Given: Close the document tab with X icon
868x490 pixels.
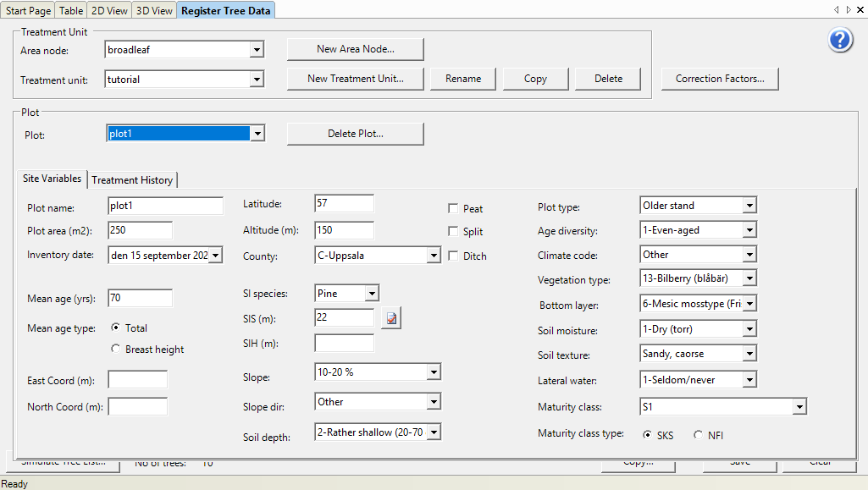Looking at the screenshot, I should [x=861, y=9].
